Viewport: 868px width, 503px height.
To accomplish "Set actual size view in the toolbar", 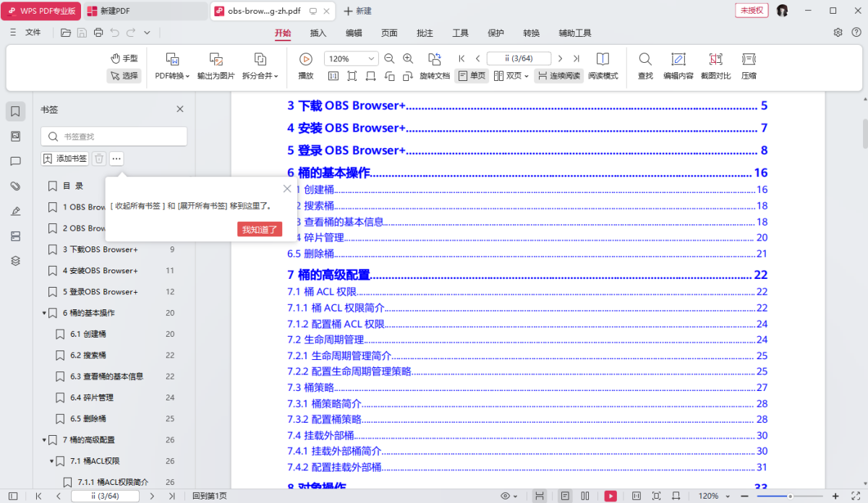I will pos(333,75).
